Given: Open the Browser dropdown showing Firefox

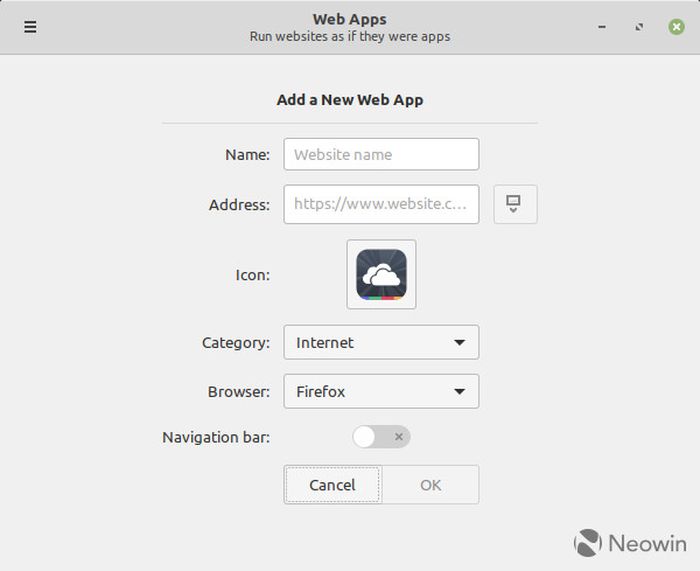Looking at the screenshot, I should point(381,392).
